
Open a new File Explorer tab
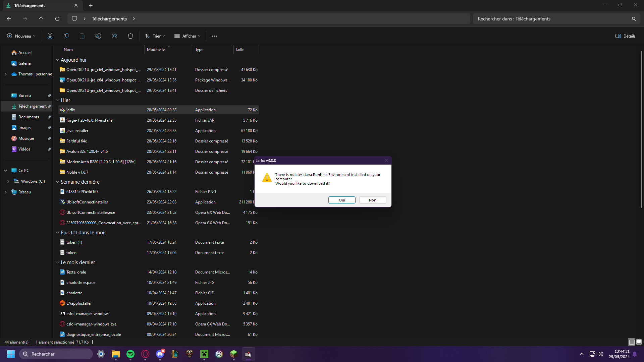pos(91,5)
